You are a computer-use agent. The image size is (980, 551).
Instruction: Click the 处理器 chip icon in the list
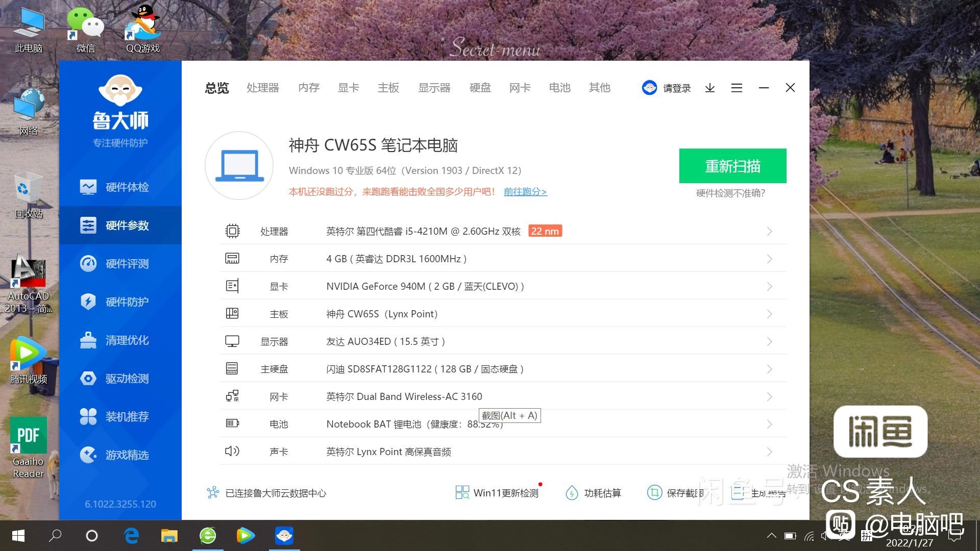[x=232, y=231]
